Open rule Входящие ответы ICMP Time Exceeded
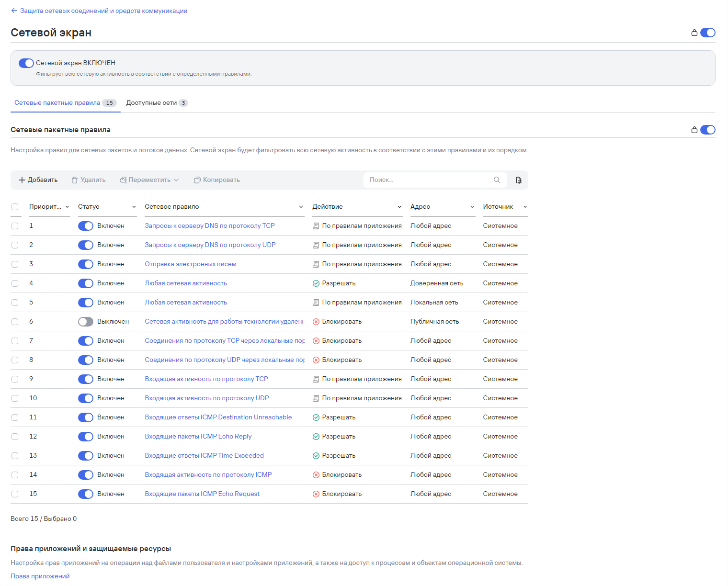Screen dimensions: 728x586 click(x=205, y=456)
